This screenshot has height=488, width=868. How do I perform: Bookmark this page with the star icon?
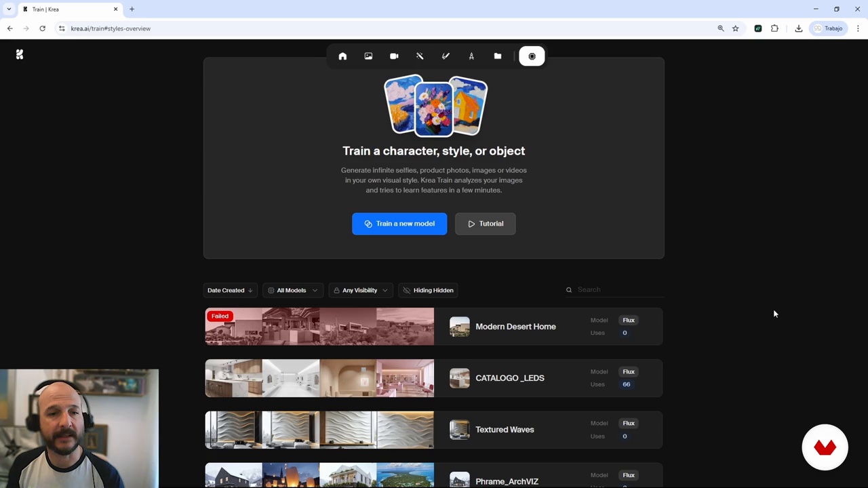click(x=735, y=28)
